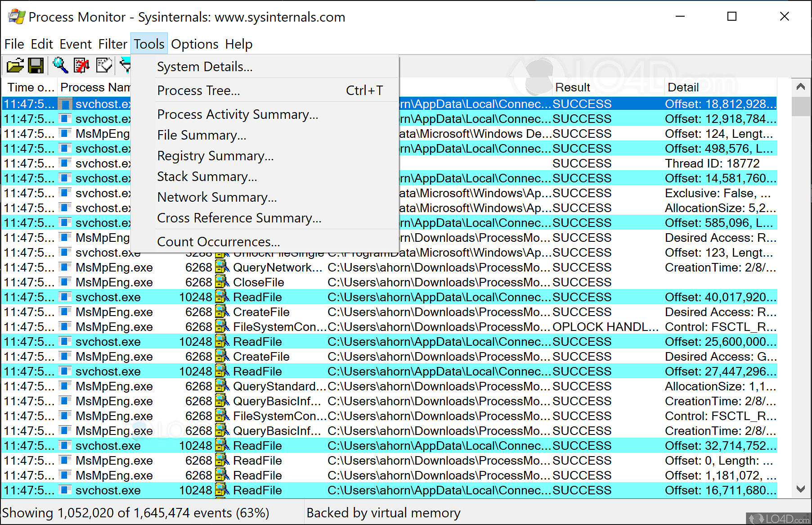Click the Detail column header

[x=684, y=87]
